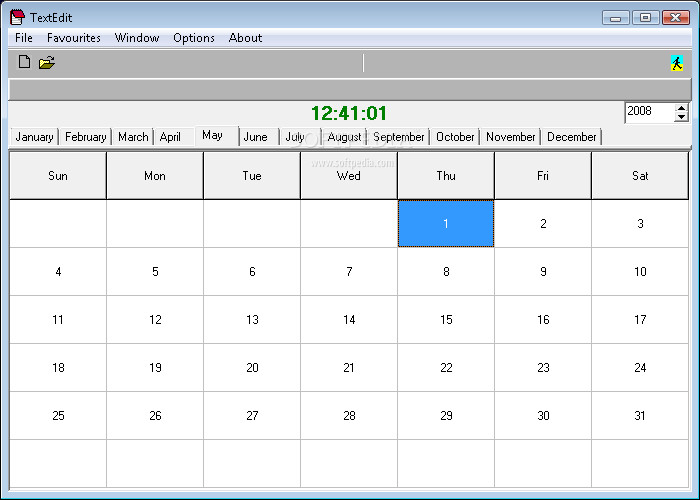The image size is (700, 500).
Task: Select day 15 in the calendar
Action: click(446, 320)
